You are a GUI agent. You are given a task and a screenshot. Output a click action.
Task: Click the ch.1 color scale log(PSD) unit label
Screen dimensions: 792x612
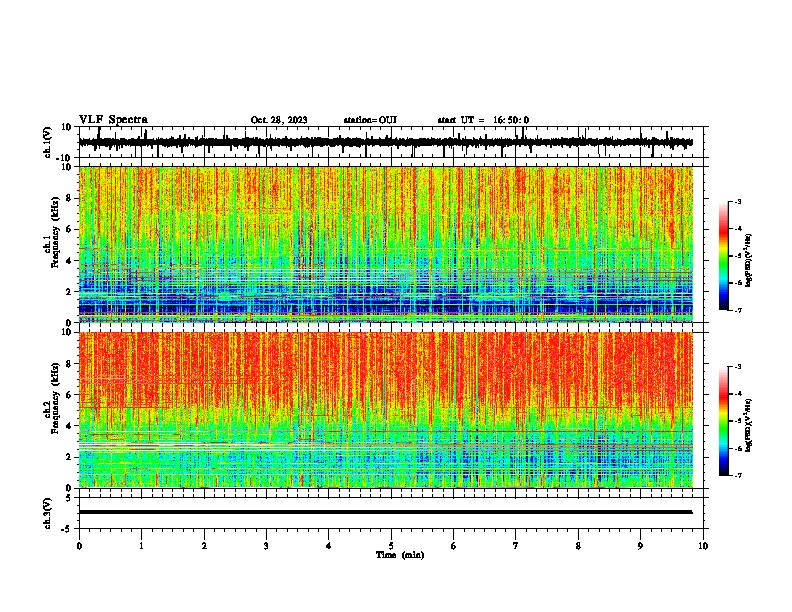[749, 260]
